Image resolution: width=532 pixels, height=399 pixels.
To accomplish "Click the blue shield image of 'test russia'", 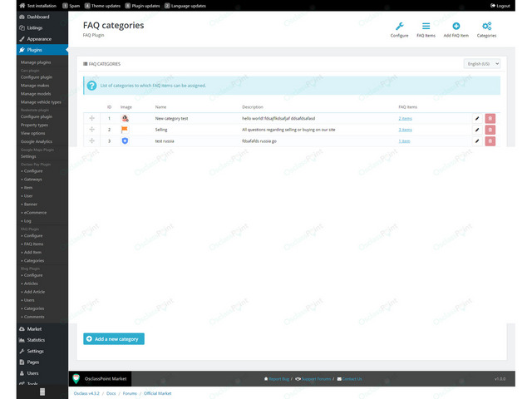I will (125, 140).
